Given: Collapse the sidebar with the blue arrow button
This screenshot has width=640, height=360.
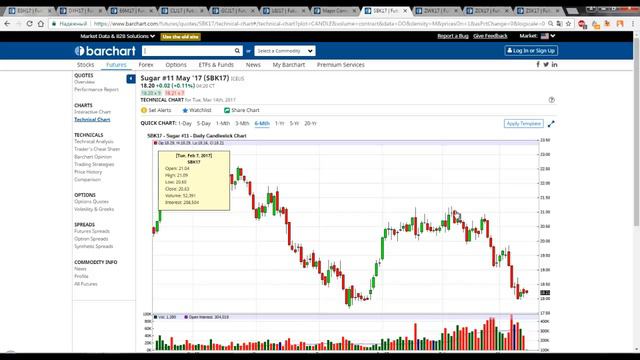Looking at the screenshot, I should click(x=131, y=78).
